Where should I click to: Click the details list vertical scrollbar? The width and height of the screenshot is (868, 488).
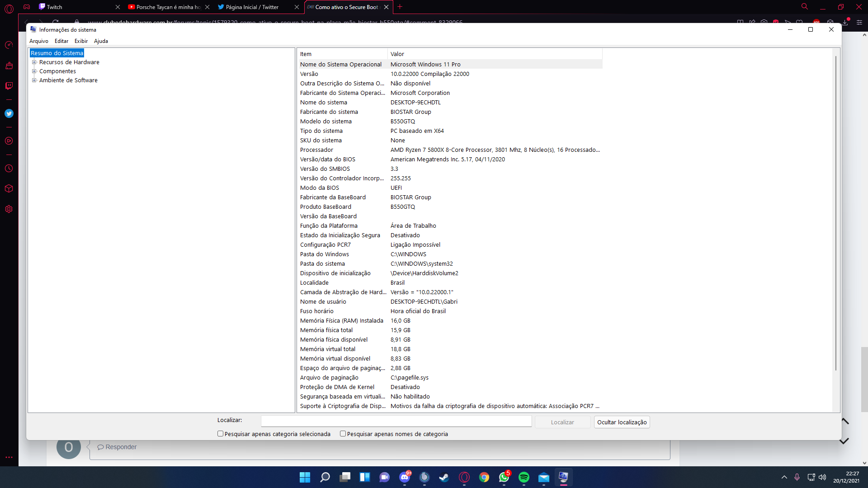click(x=836, y=212)
